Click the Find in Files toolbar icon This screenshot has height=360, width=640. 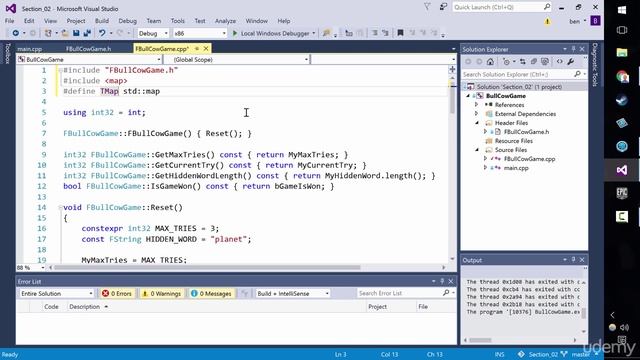(x=326, y=33)
